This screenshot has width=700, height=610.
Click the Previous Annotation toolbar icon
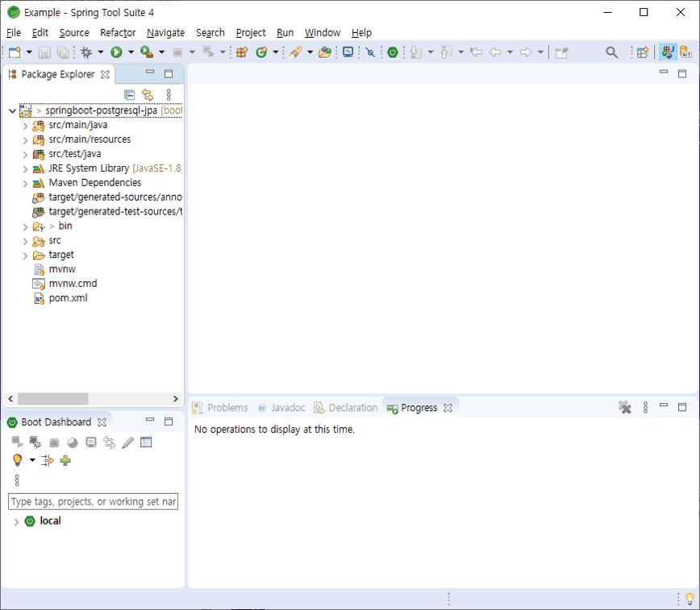446,52
